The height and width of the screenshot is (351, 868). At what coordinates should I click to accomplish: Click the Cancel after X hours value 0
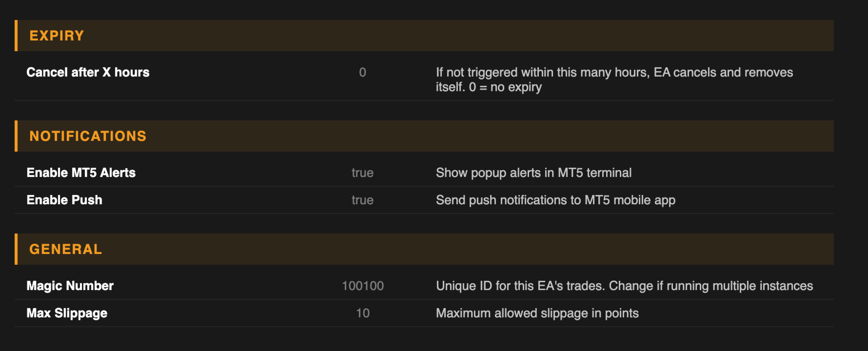click(x=362, y=72)
